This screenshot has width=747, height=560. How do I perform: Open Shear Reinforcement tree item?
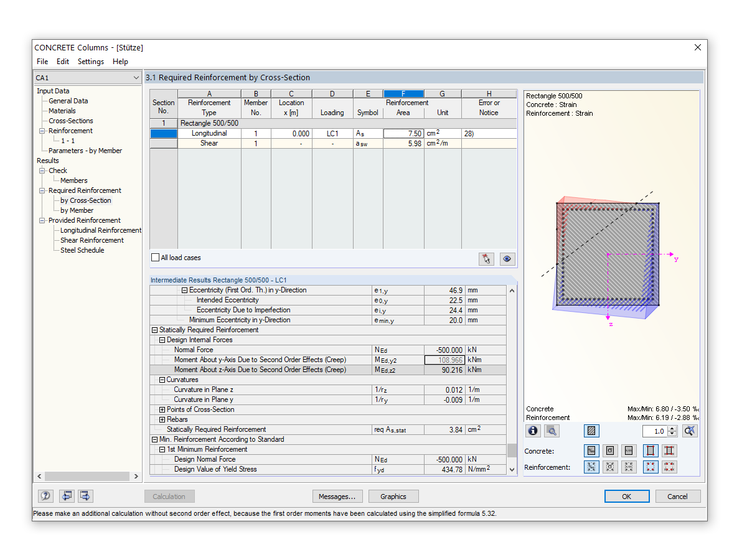coord(92,240)
